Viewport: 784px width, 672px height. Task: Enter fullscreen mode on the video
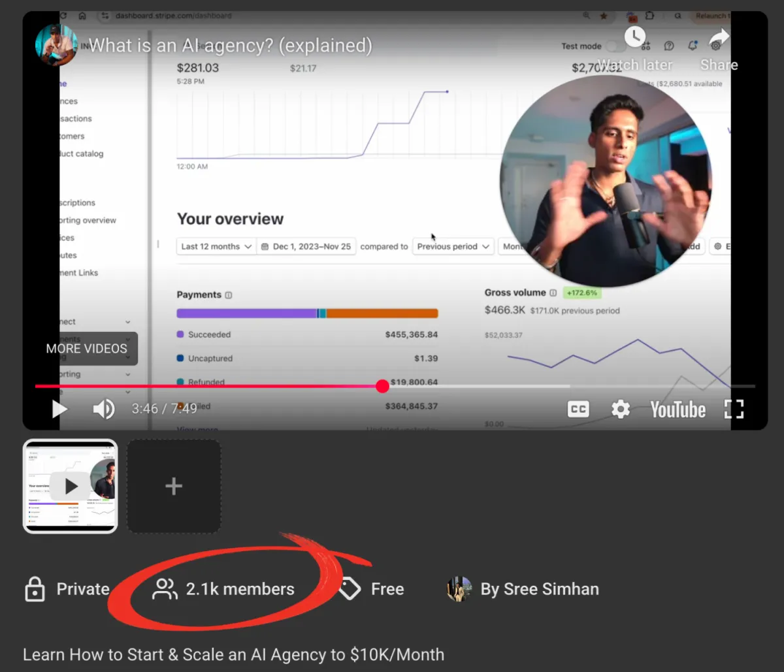734,409
